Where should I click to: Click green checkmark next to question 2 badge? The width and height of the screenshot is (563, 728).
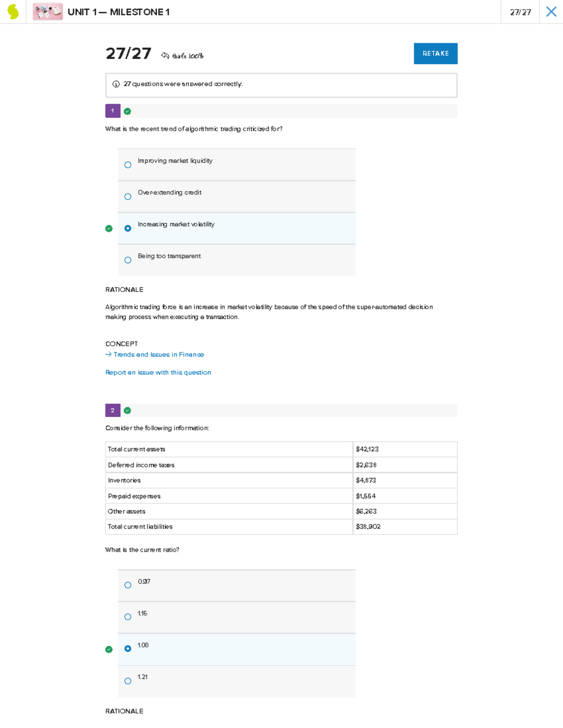point(128,411)
